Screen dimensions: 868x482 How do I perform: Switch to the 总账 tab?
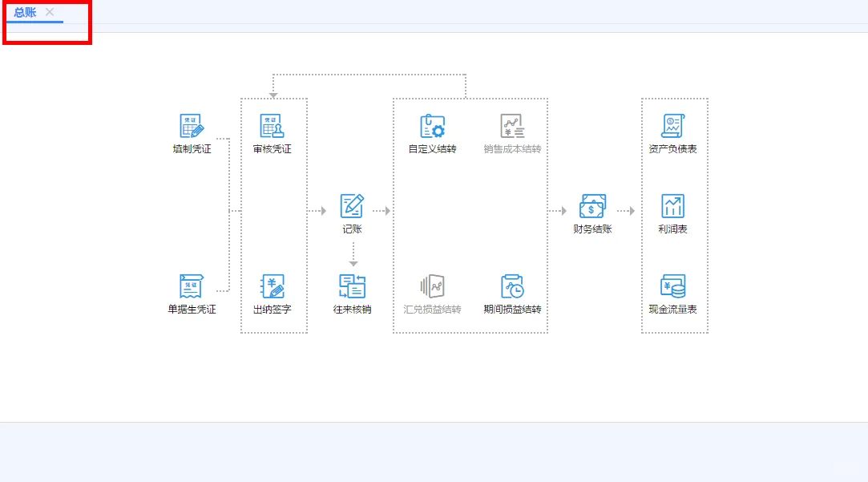coord(25,13)
